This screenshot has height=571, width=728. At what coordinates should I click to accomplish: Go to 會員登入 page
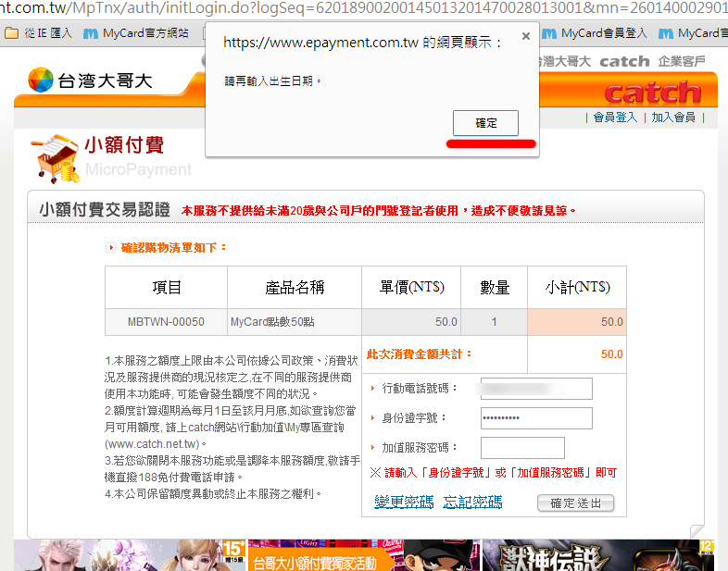[x=615, y=118]
